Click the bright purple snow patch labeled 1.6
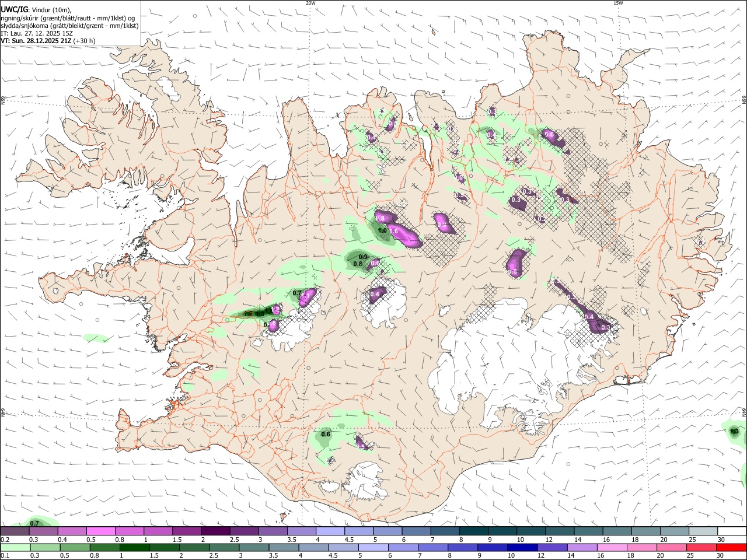Screen dimensions: 747x560 404,235
